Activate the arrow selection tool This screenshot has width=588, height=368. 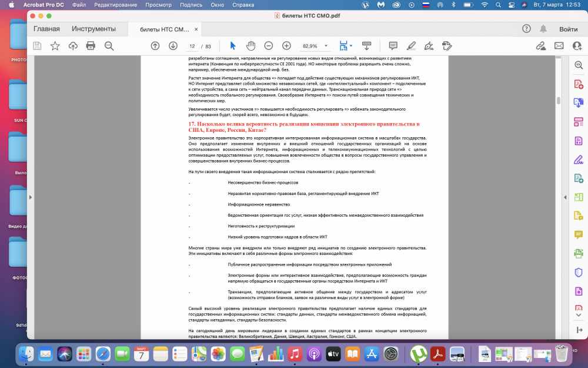point(232,46)
